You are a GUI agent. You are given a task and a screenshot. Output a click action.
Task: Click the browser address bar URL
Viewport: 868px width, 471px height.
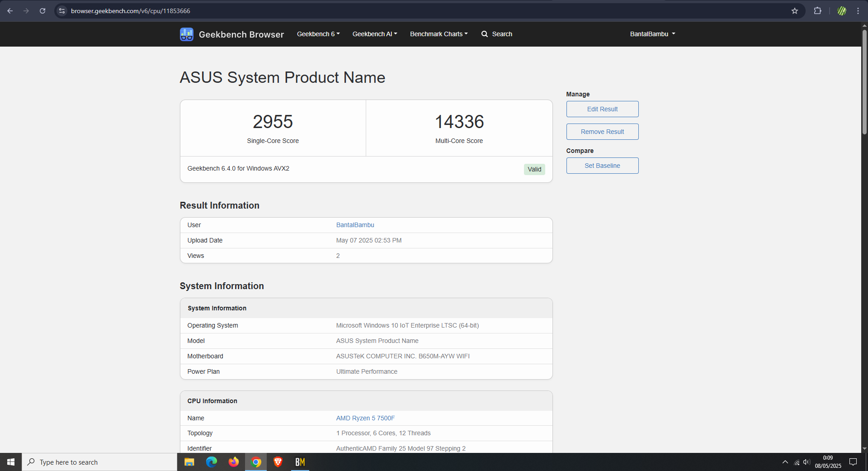(x=130, y=11)
